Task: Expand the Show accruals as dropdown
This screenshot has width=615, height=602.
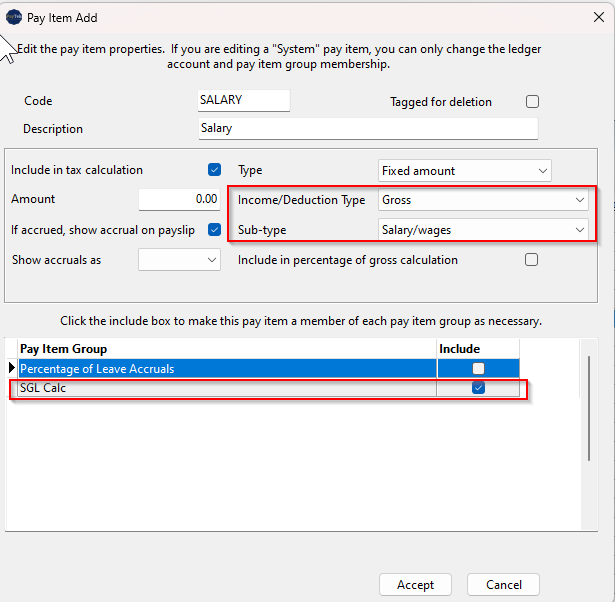Action: pyautogui.click(x=179, y=260)
